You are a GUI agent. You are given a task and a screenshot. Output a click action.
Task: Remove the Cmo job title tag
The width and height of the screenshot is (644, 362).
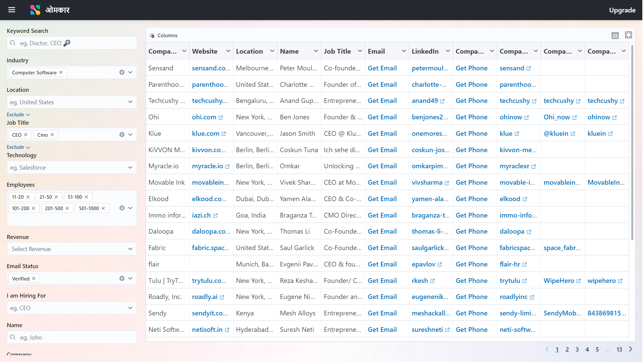pos(52,134)
